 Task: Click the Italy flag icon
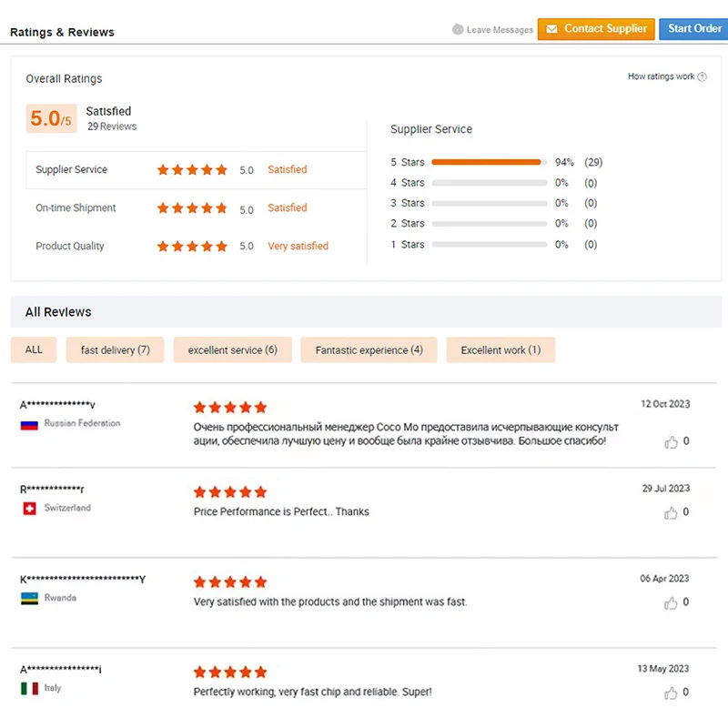tap(29, 689)
